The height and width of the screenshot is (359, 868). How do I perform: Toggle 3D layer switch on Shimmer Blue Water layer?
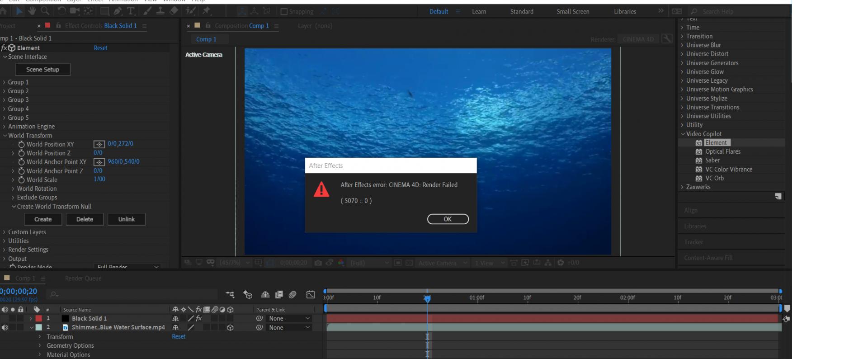click(230, 328)
